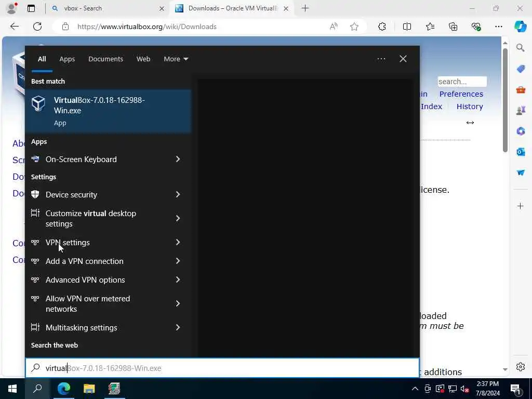532x399 pixels.
Task: Expand On-Screen Keyboard result arrow
Action: 178,159
